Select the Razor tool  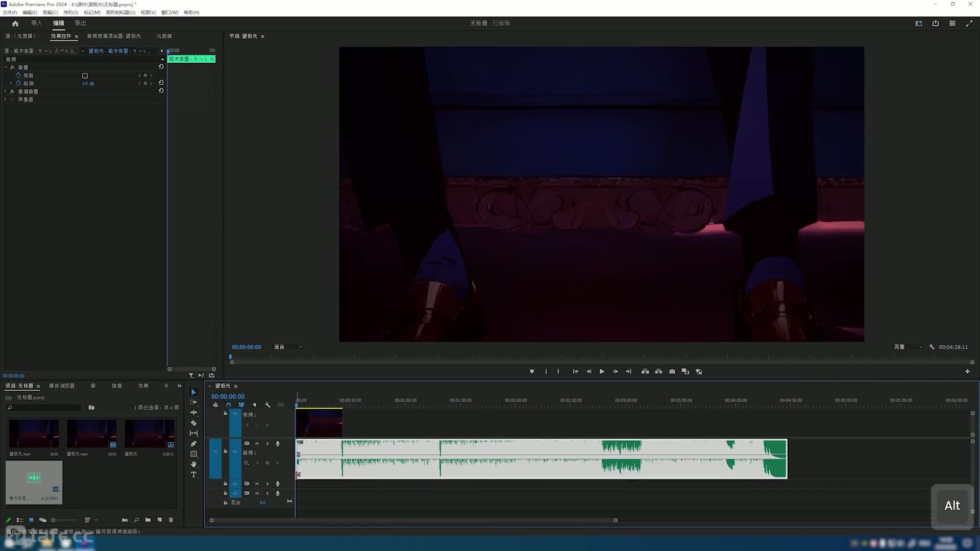193,423
